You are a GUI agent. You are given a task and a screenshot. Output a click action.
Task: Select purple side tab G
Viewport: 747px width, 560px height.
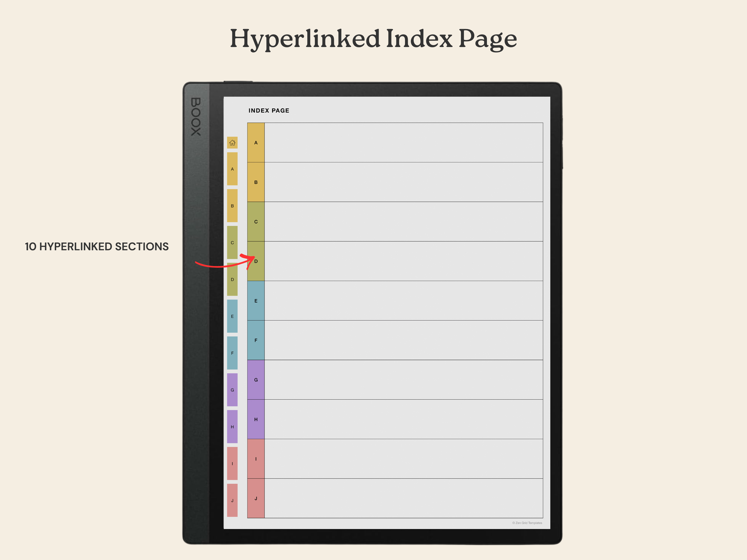pyautogui.click(x=232, y=390)
